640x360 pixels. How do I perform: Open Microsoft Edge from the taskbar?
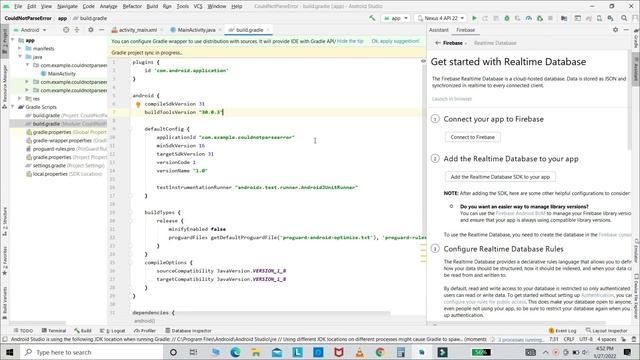click(x=235, y=352)
